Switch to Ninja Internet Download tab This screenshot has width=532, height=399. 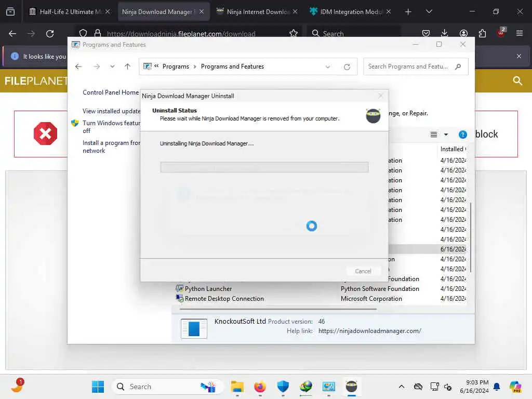point(257,12)
